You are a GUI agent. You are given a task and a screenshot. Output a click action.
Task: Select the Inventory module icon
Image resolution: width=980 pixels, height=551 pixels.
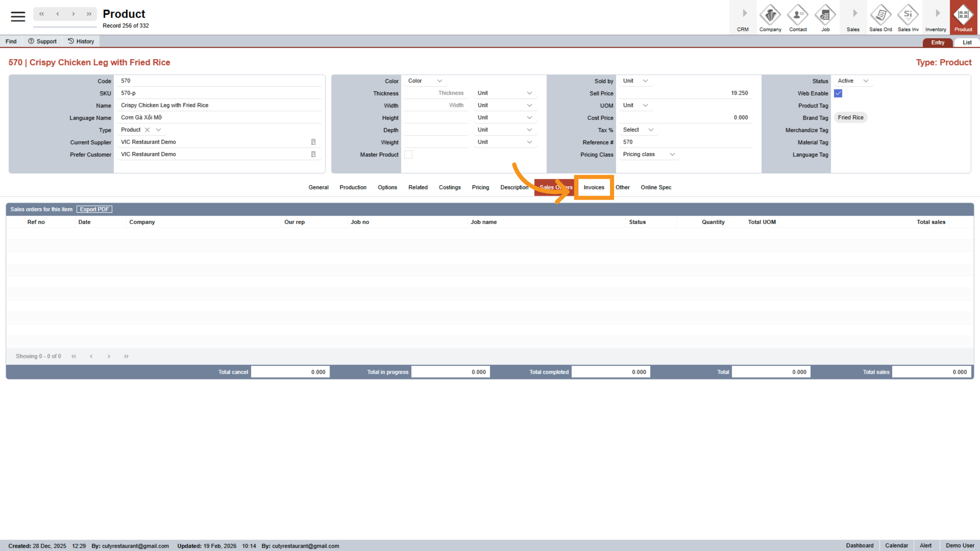(x=935, y=17)
